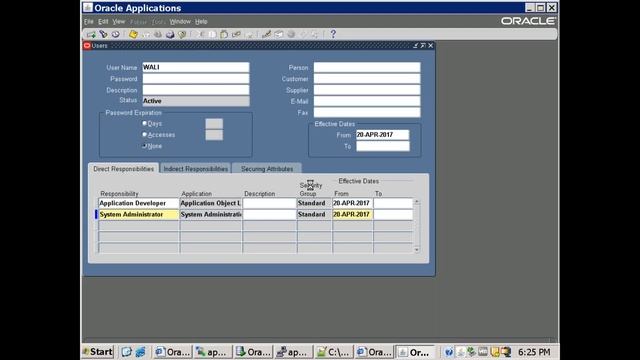The height and width of the screenshot is (360, 640).
Task: Click the Windows Start button
Action: 98,352
